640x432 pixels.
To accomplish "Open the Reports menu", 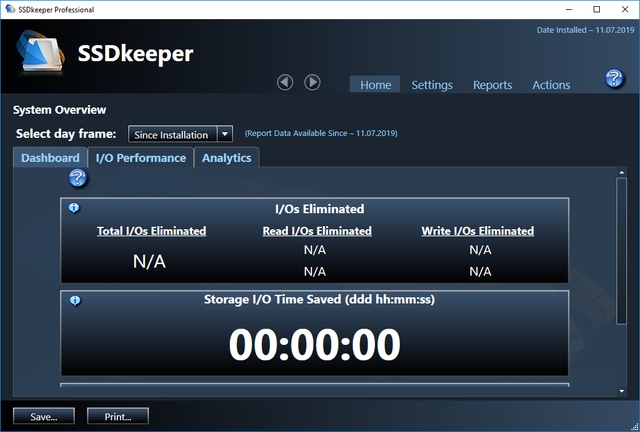I will tap(492, 85).
